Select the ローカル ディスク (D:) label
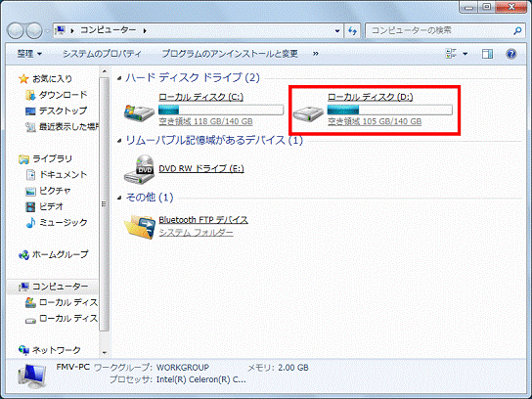This screenshot has height=399, width=532. tap(371, 97)
